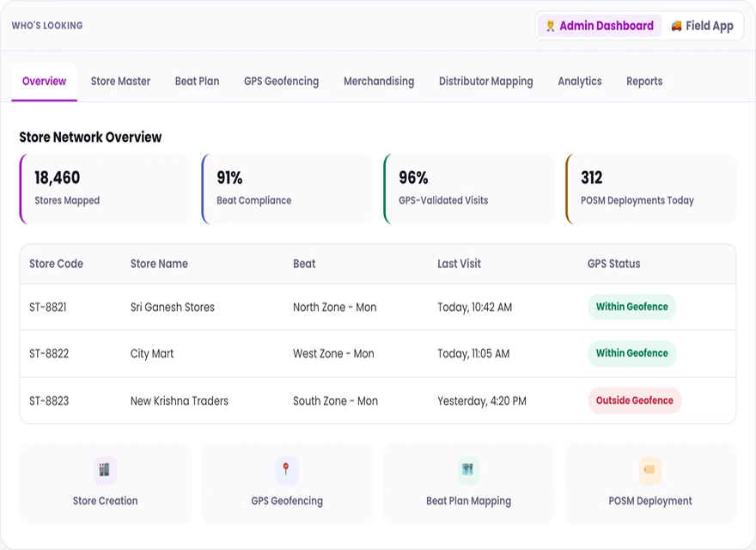Open the POSM Deployment card

point(650,484)
